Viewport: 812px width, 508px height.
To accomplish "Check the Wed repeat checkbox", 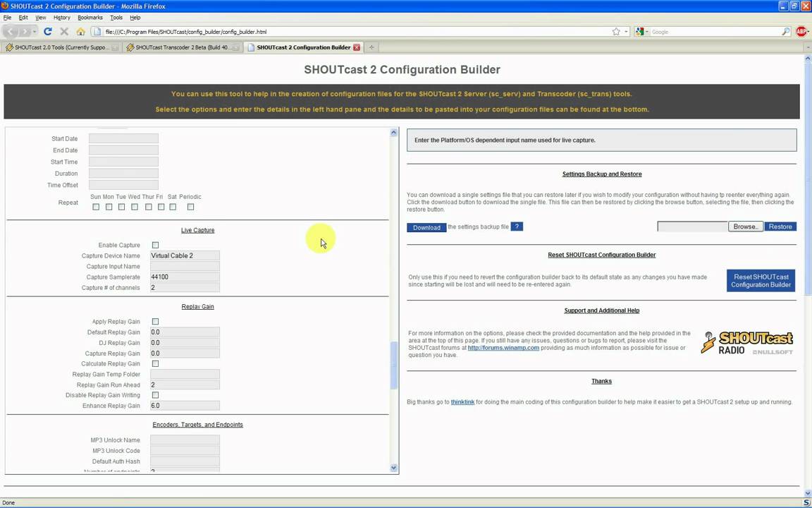I will pos(135,207).
